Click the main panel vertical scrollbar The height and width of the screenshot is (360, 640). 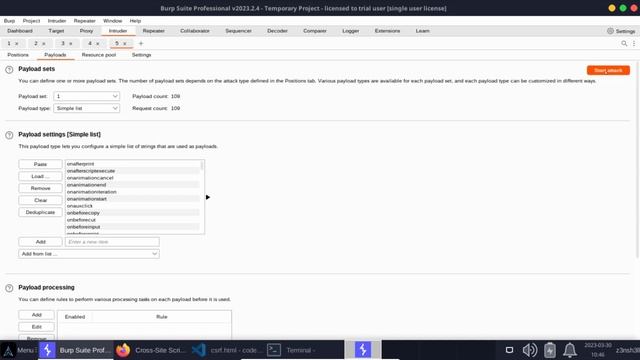pyautogui.click(x=637, y=159)
